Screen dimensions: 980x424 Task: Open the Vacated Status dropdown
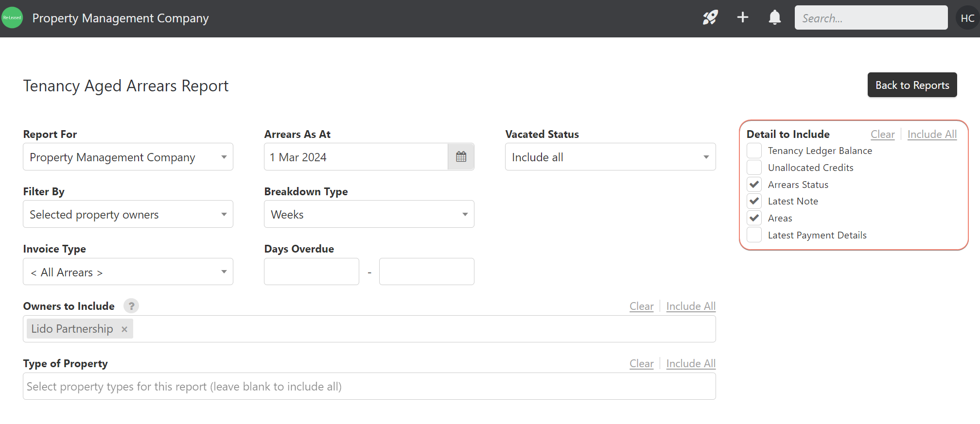tap(610, 157)
